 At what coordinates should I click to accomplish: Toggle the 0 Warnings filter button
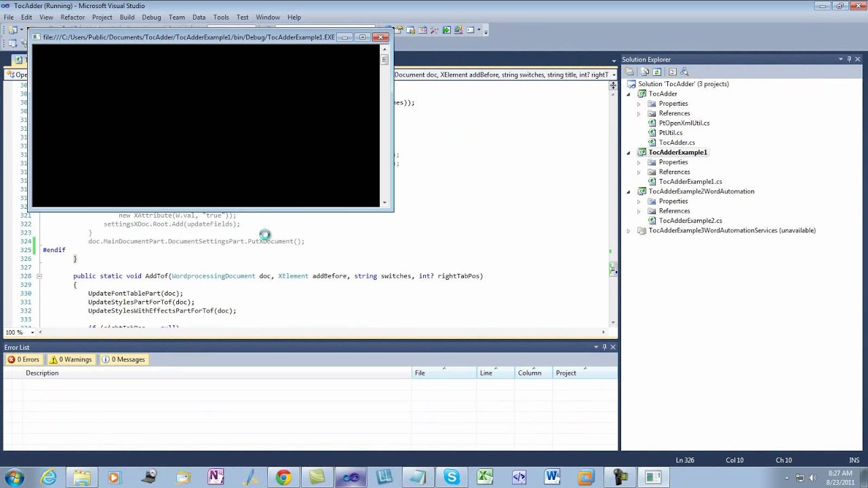tap(71, 359)
